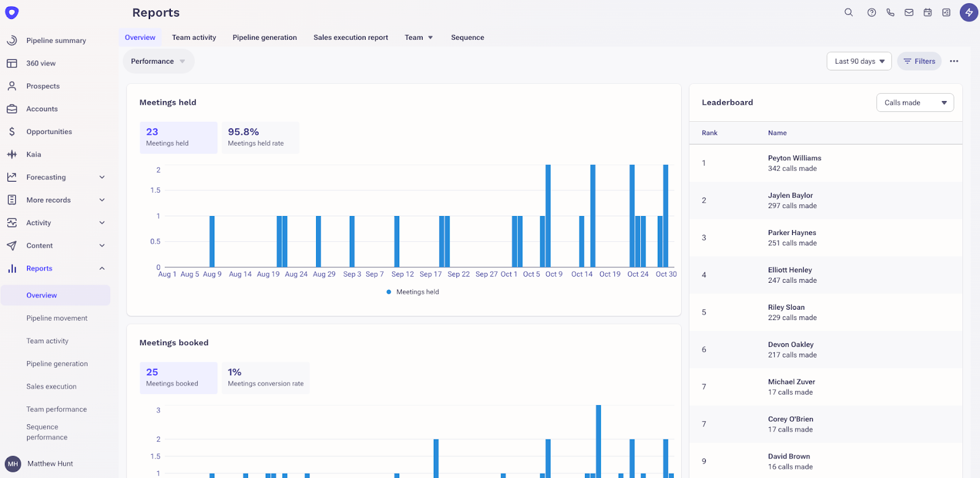
Task: Click the Filters button
Action: (919, 61)
